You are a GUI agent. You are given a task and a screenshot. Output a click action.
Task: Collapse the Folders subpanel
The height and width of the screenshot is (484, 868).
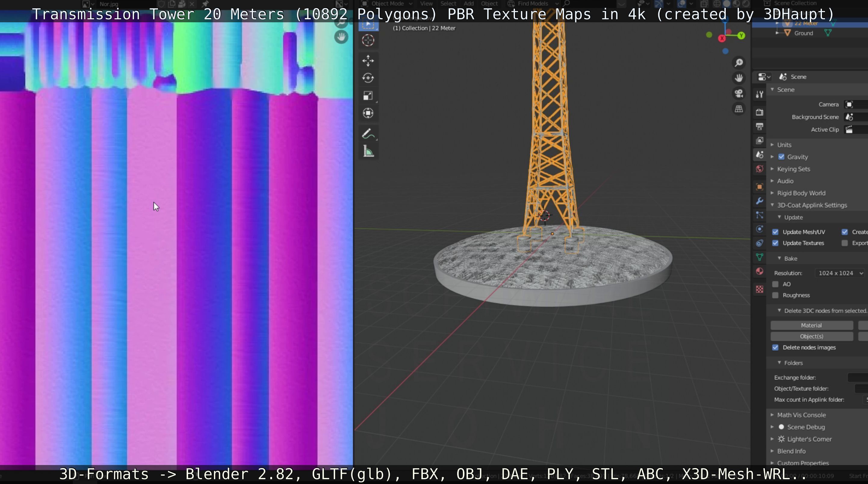(x=779, y=363)
